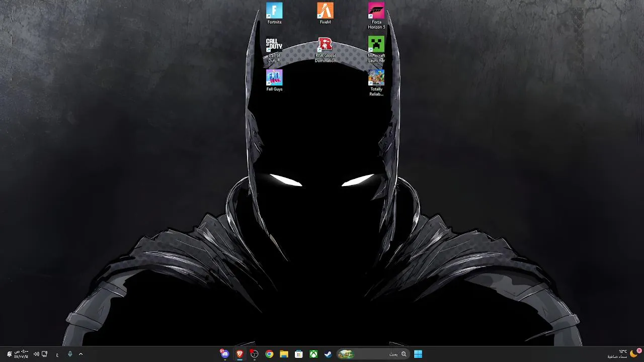Open network settings from the tray
This screenshot has width=644, height=362.
click(44, 354)
